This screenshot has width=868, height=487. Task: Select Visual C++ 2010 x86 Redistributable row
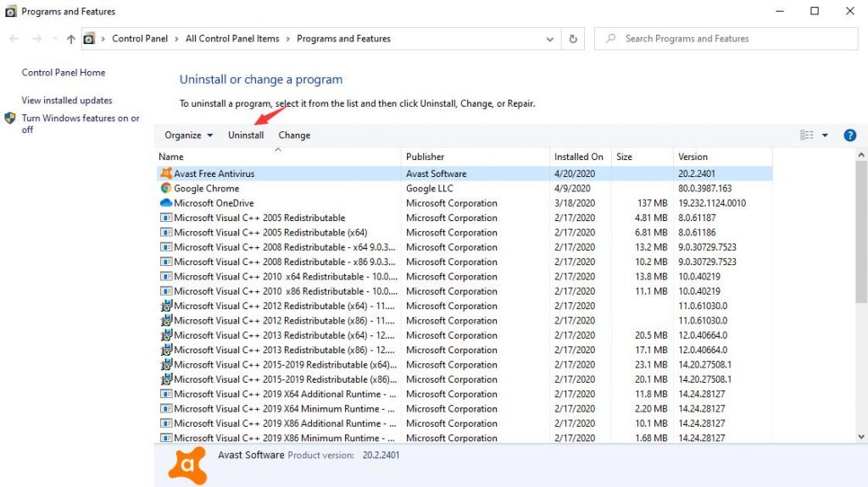[465, 291]
